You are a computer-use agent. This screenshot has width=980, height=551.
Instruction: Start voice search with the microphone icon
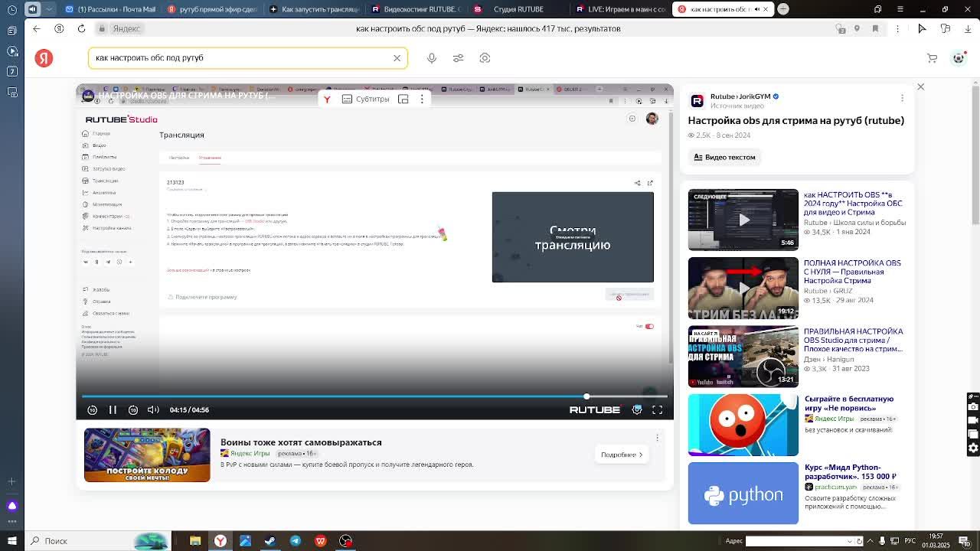[432, 58]
